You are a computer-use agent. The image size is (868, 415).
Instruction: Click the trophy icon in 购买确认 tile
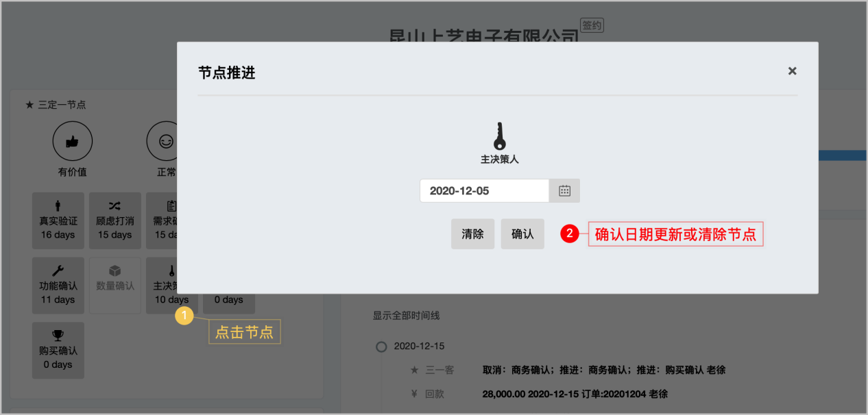[58, 336]
